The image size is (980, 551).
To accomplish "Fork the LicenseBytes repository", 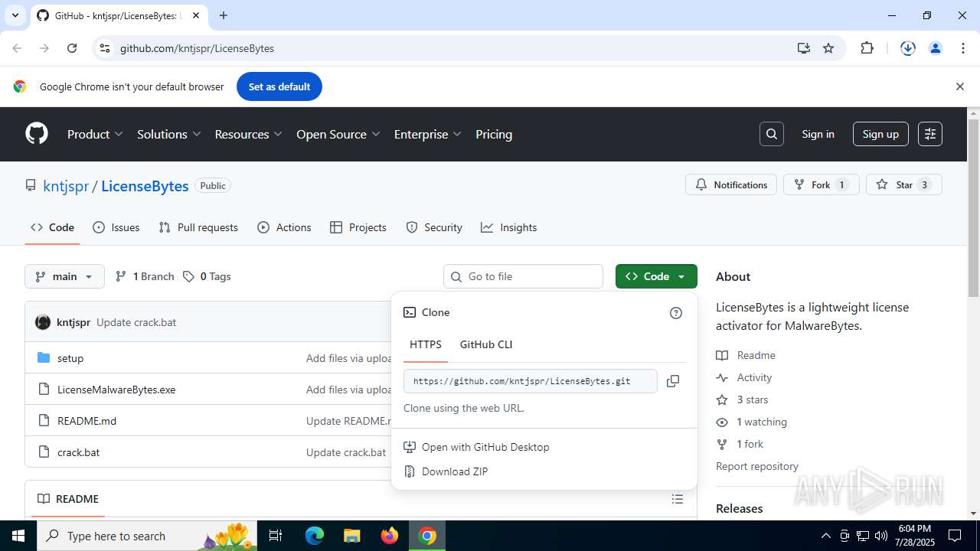I will point(821,184).
